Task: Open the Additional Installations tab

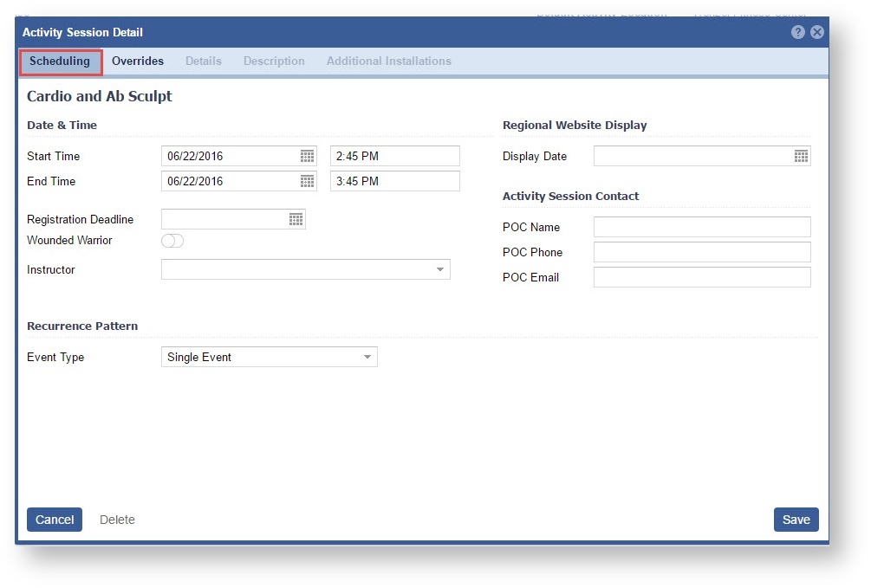Action: click(388, 61)
